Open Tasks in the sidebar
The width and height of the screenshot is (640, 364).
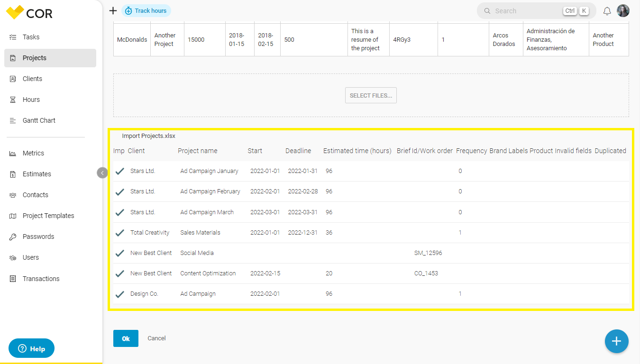[x=31, y=37]
